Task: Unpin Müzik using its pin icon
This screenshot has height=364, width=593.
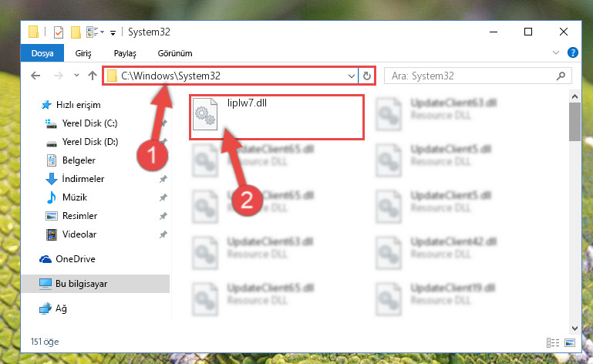Action: coord(163,197)
